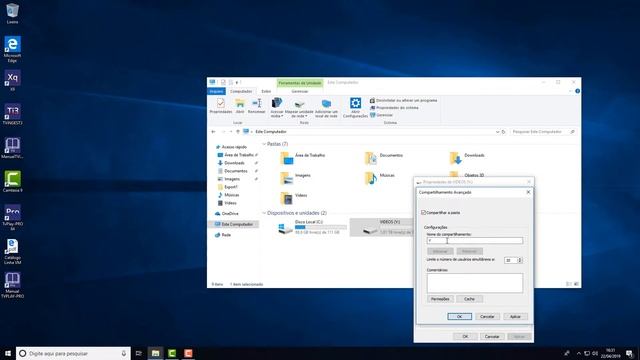Open the Catálogo PDF desktop shortcut

[x=12, y=251]
